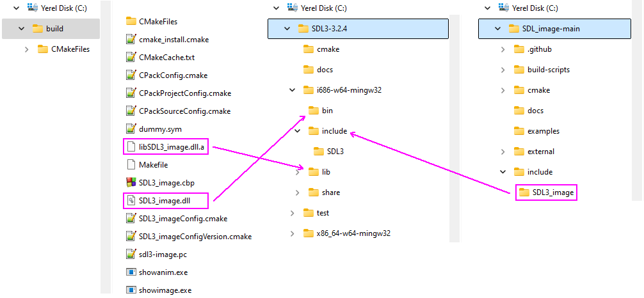Open cmake folder under SDL3-3.2.4
This screenshot has height=298, width=644.
pyautogui.click(x=321, y=49)
